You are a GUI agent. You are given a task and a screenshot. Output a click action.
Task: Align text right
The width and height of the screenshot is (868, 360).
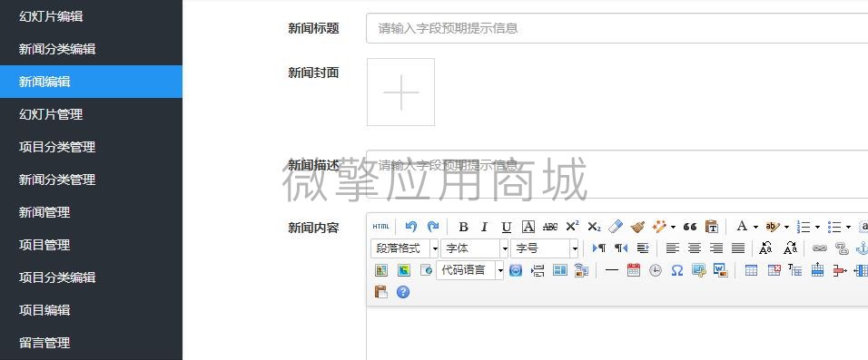tap(716, 248)
